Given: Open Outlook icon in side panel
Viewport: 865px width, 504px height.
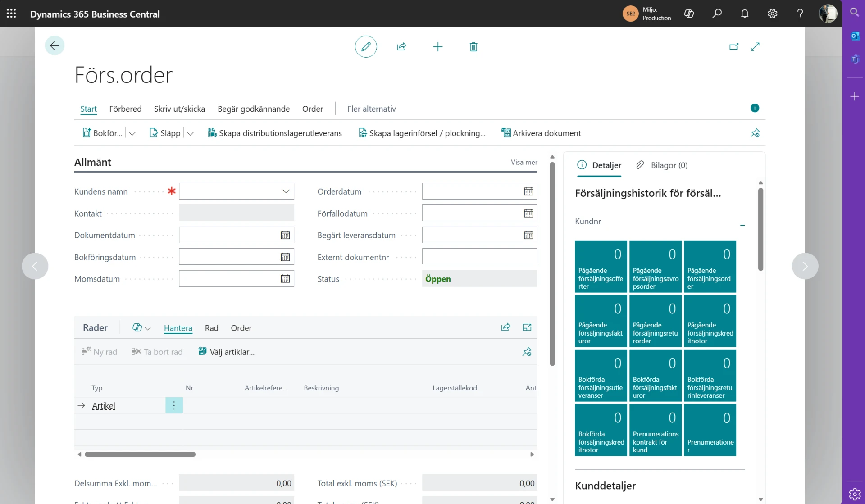Looking at the screenshot, I should click(x=855, y=36).
